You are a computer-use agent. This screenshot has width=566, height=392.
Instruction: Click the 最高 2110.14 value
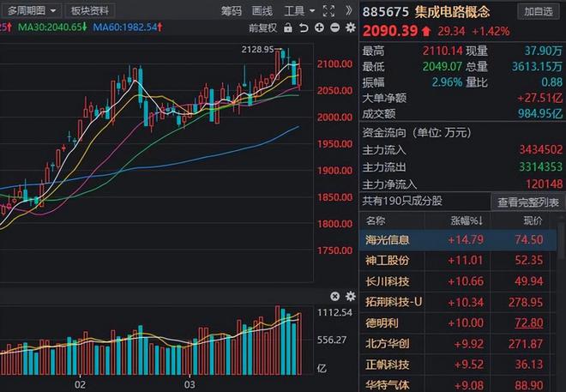click(443, 51)
